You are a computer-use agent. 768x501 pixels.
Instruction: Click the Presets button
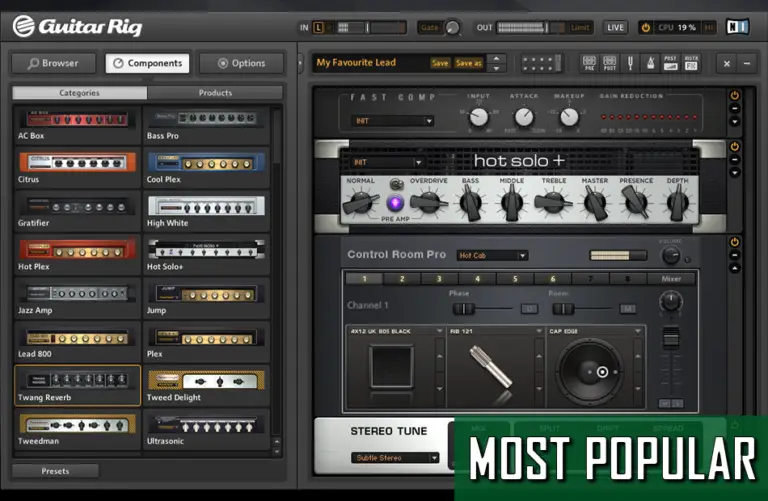point(55,471)
